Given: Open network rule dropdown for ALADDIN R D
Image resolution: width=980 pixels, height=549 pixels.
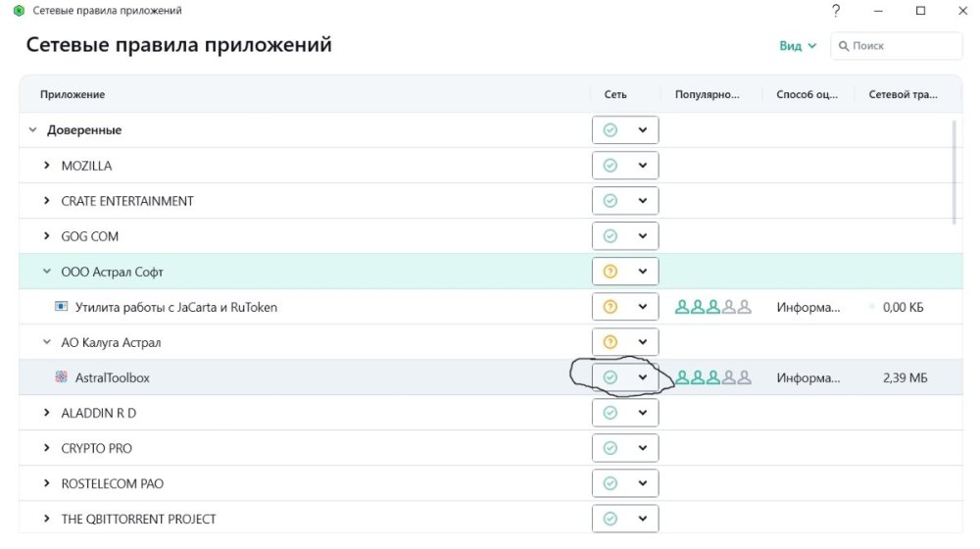Looking at the screenshot, I should point(625,413).
